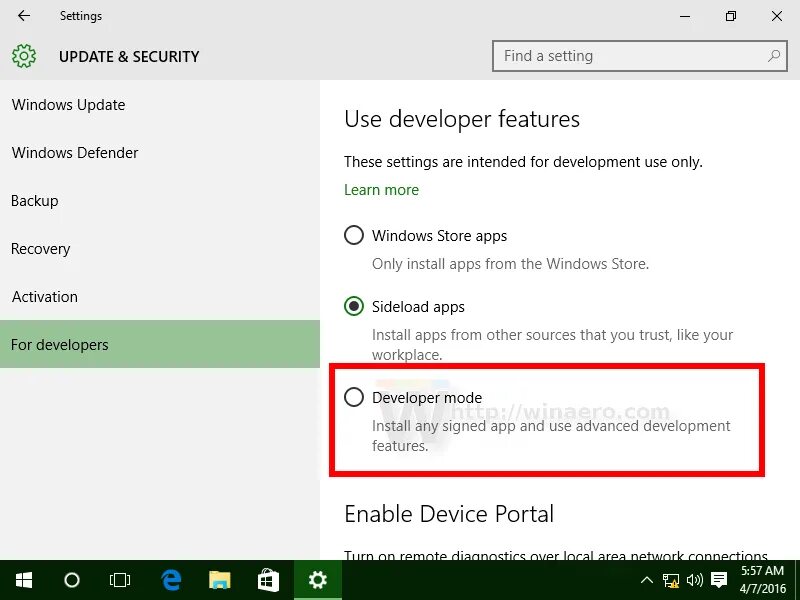Open Task View on taskbar

coord(120,580)
